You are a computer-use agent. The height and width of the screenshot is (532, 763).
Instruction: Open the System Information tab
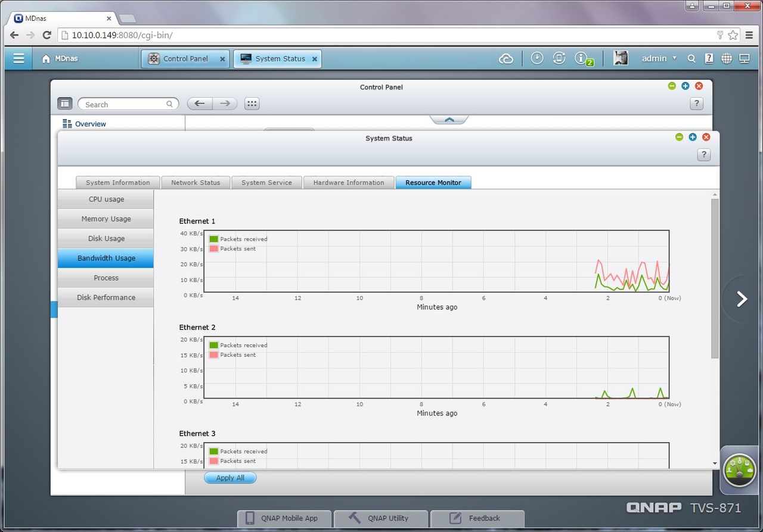118,182
